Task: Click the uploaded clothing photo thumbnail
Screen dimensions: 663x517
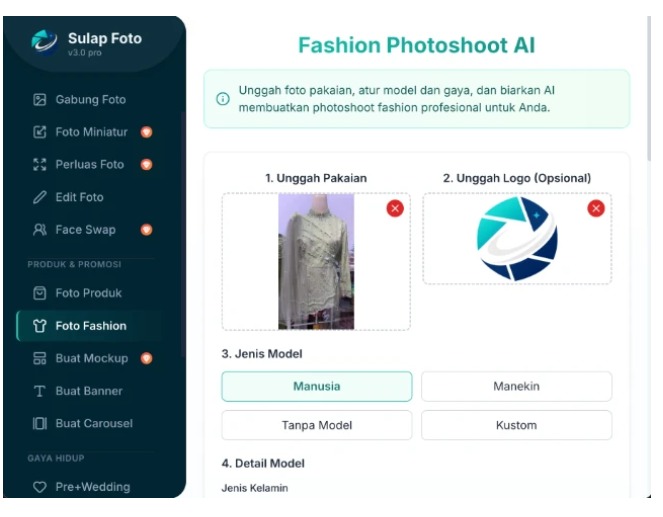Action: pos(315,261)
